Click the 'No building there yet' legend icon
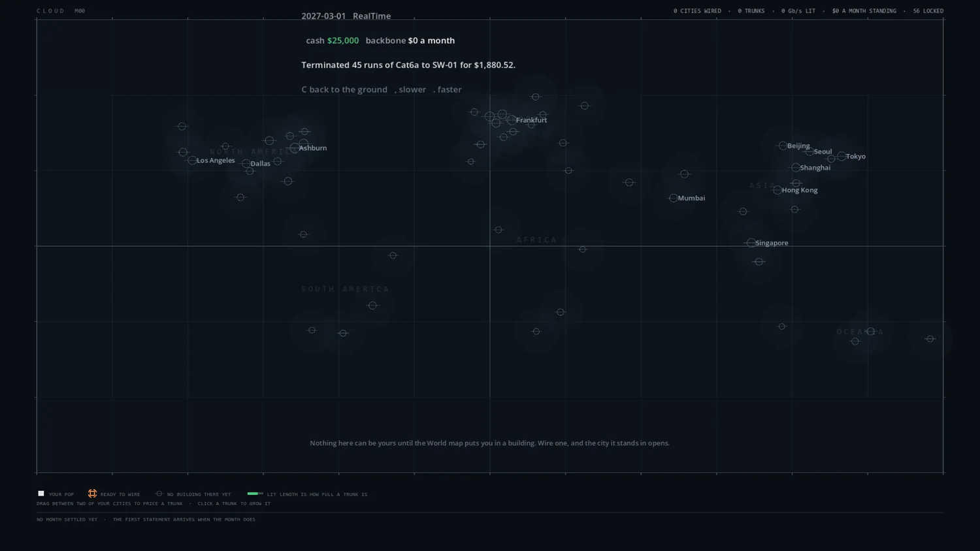980x551 pixels. coord(159,494)
